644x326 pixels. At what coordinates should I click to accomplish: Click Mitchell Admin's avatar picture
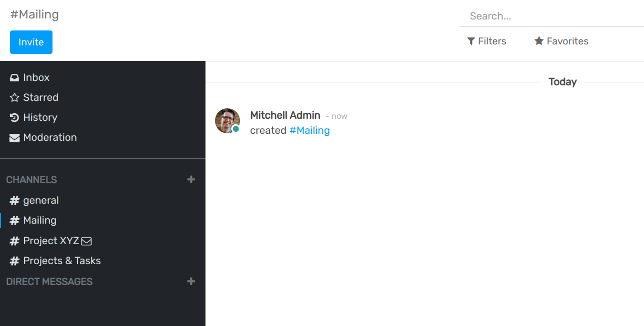click(x=227, y=121)
